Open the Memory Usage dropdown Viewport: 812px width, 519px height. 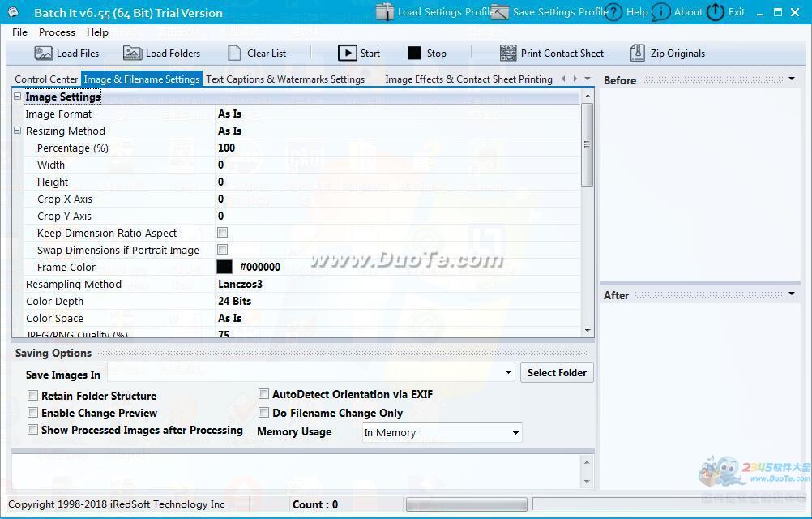(515, 432)
